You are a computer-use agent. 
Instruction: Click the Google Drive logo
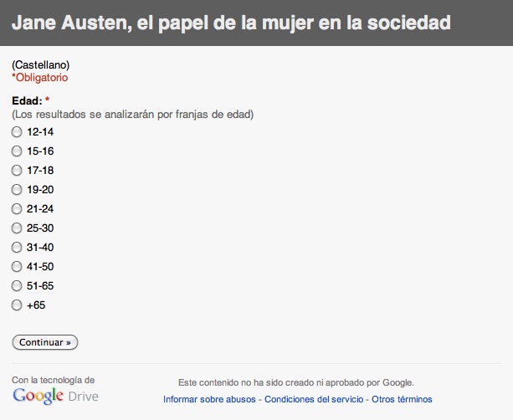click(x=55, y=396)
